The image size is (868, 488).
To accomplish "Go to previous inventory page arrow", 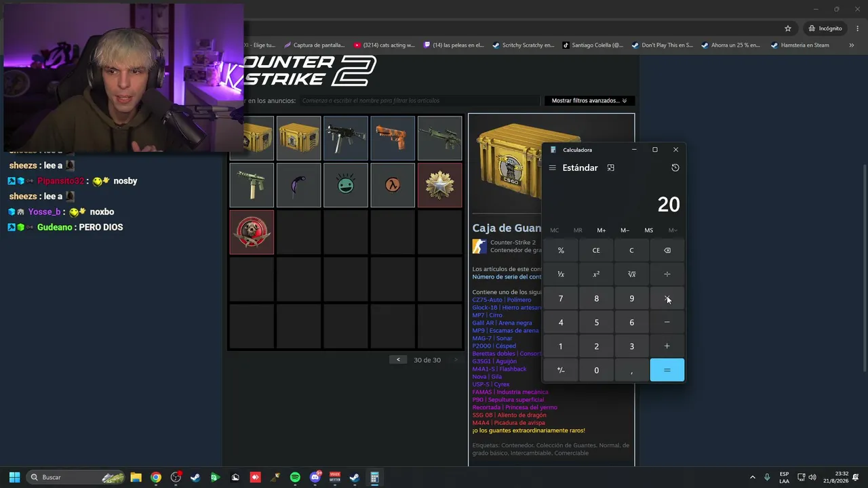I will coord(398,360).
